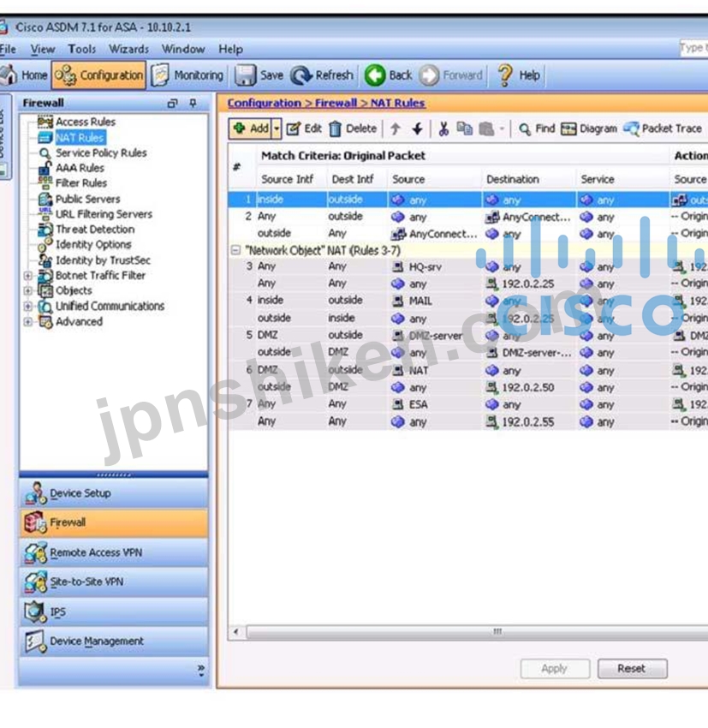Pin the Firewall panel
This screenshot has width=708, height=728.
[x=193, y=103]
